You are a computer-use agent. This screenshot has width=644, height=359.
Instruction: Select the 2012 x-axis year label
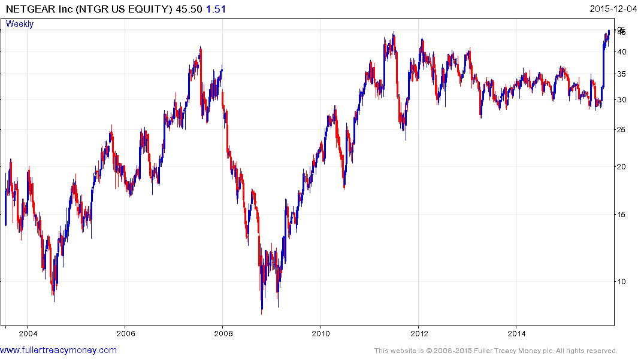point(419,333)
